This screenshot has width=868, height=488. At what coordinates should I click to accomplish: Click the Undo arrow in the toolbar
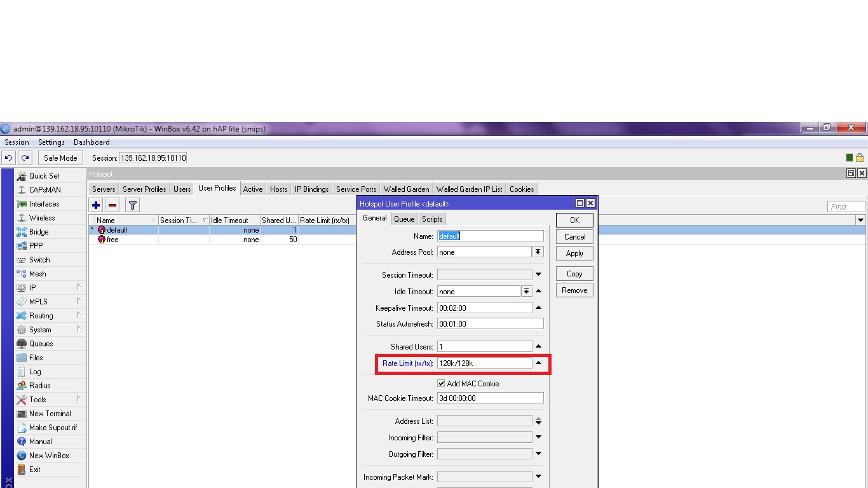click(x=9, y=158)
